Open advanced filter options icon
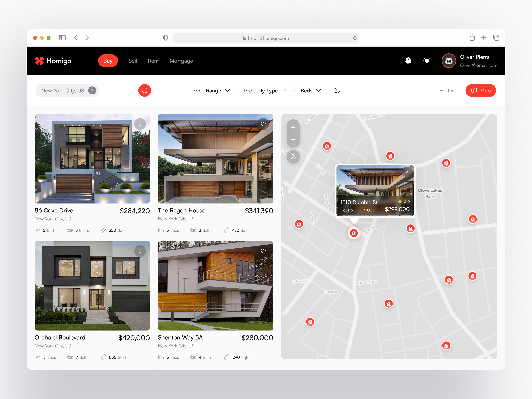Viewport: 532px width, 399px height. [x=337, y=90]
